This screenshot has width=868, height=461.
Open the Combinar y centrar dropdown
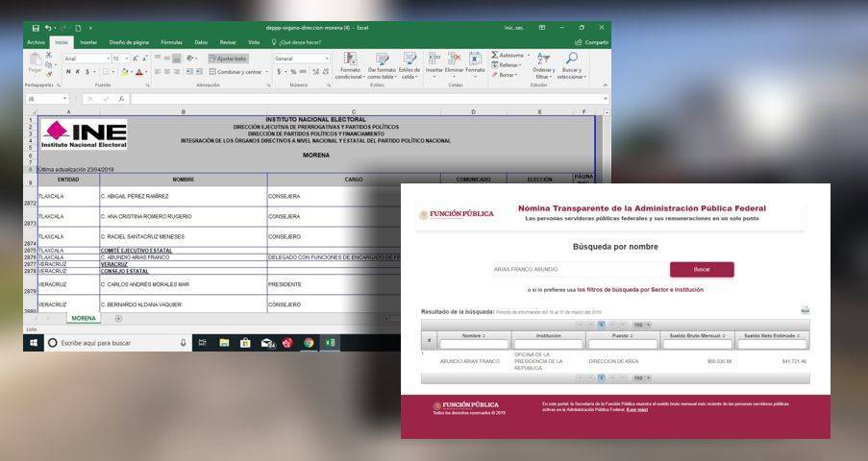coord(264,72)
